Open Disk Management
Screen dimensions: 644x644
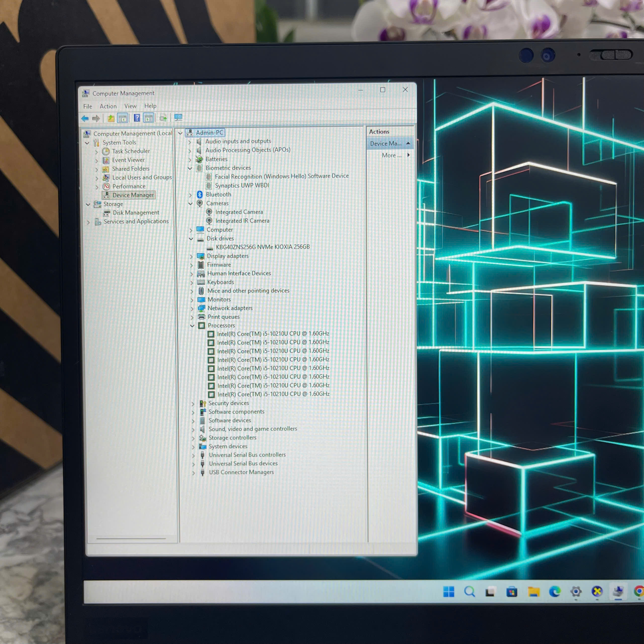tap(136, 213)
